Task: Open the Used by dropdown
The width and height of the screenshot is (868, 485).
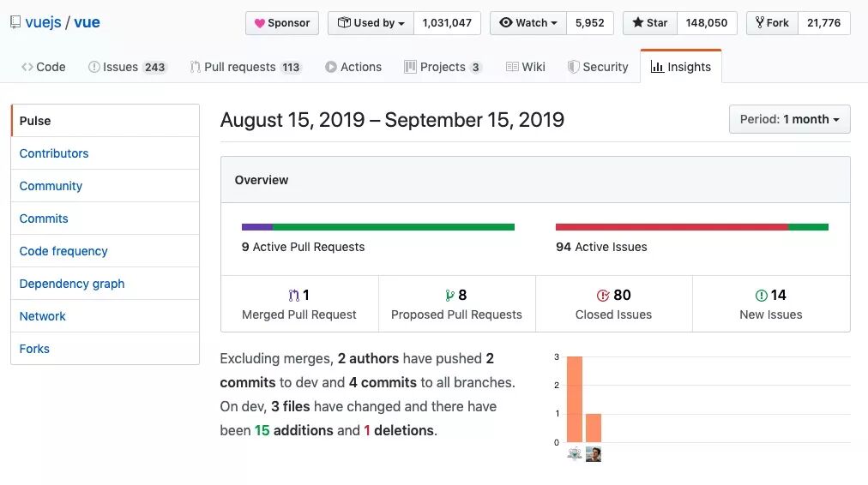Action: tap(371, 22)
